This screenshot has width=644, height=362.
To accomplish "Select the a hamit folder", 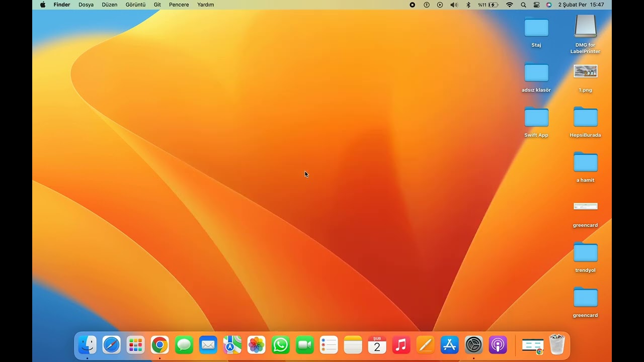I will 585,162.
